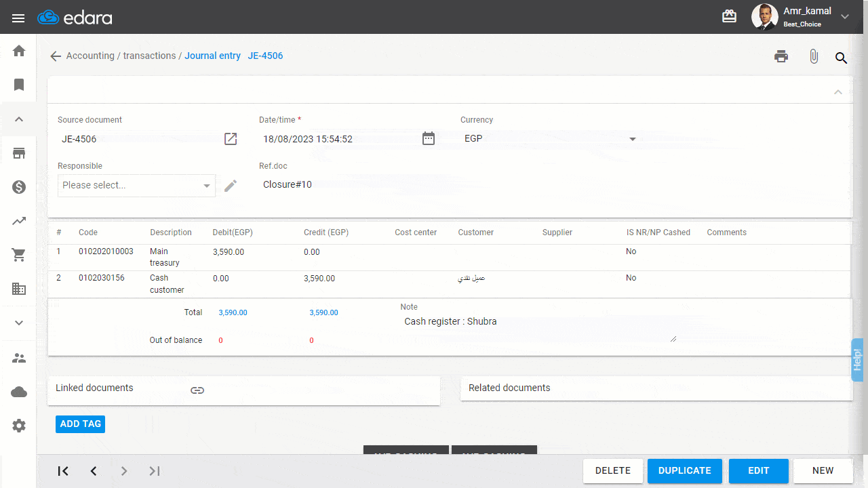Click Ref.doc field Closure#10

tap(339, 184)
